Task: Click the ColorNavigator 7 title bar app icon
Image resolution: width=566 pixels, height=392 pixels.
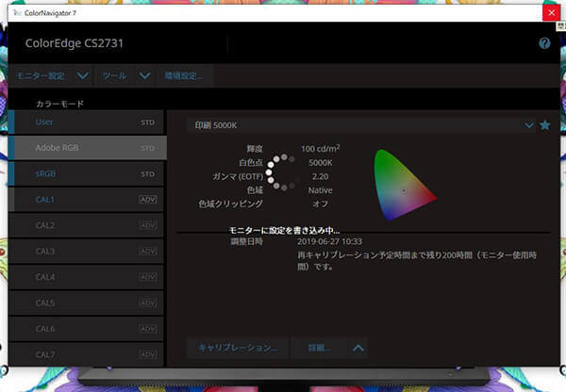Action: coord(17,13)
